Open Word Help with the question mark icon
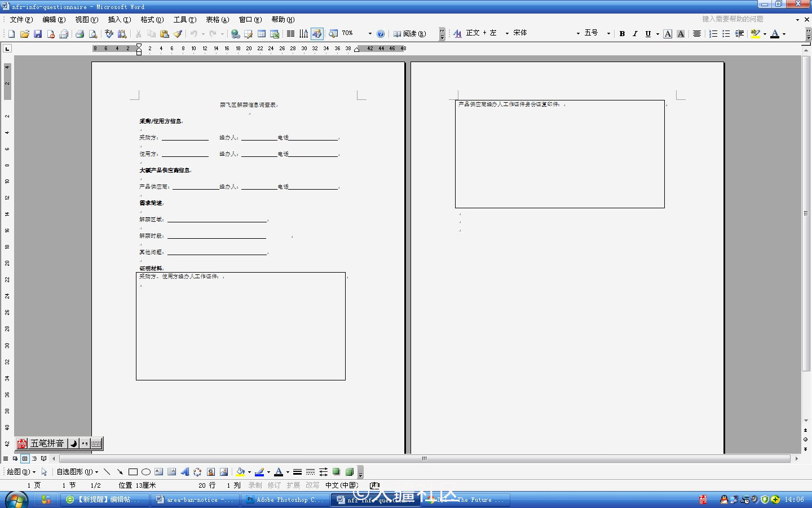The height and width of the screenshot is (508, 812). 381,34
